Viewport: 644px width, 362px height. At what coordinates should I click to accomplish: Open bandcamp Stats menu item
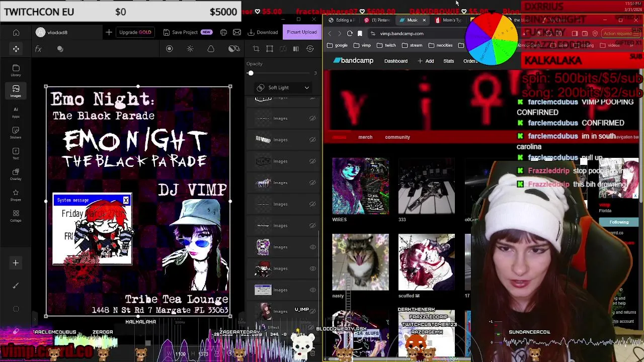tap(449, 61)
